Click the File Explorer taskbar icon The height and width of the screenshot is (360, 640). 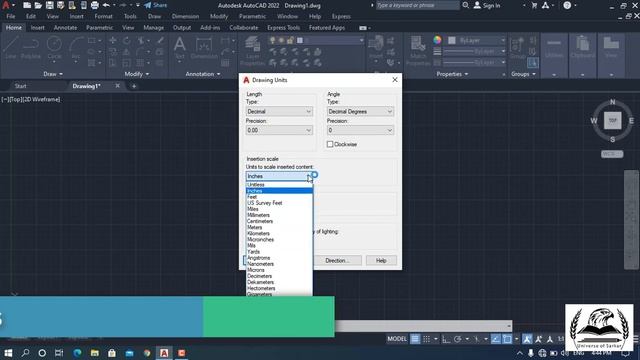95,353
